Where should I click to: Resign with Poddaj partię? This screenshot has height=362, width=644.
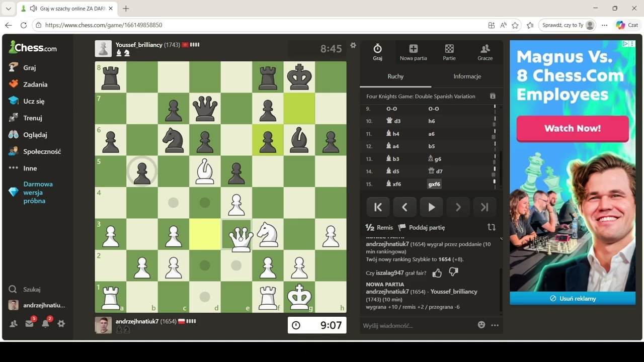click(422, 227)
